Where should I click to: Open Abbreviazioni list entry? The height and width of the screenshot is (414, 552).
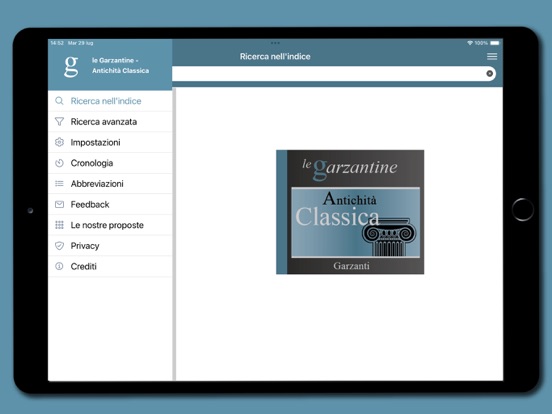click(x=110, y=184)
